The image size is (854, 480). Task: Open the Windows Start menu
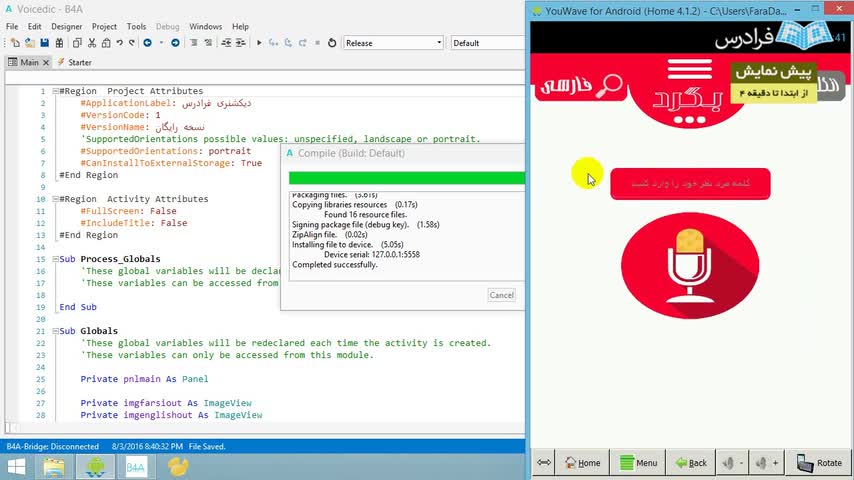click(x=16, y=467)
